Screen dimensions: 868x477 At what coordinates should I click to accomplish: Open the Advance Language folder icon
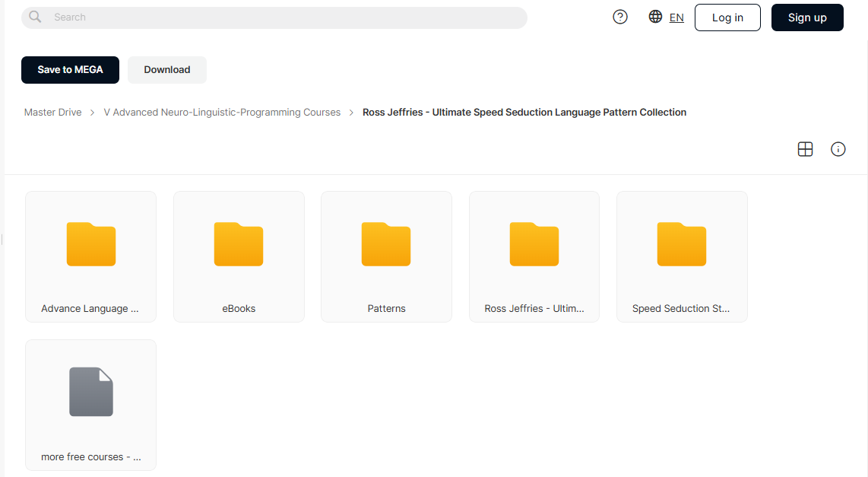[90, 244]
